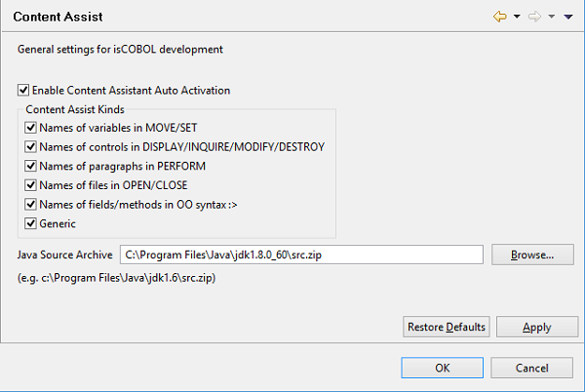Confirm settings with the OK button
The width and height of the screenshot is (585, 392).
coord(442,368)
